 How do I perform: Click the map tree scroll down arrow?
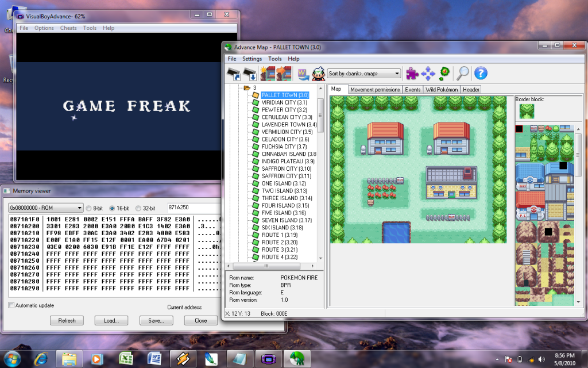[320, 258]
